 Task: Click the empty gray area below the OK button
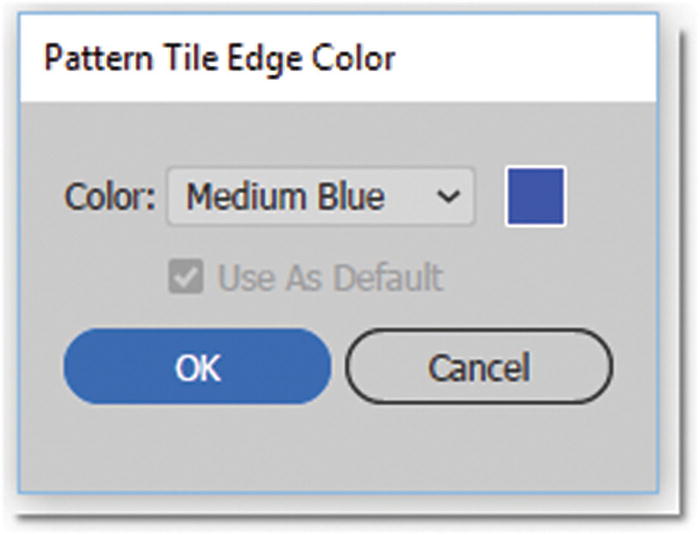[x=197, y=445]
